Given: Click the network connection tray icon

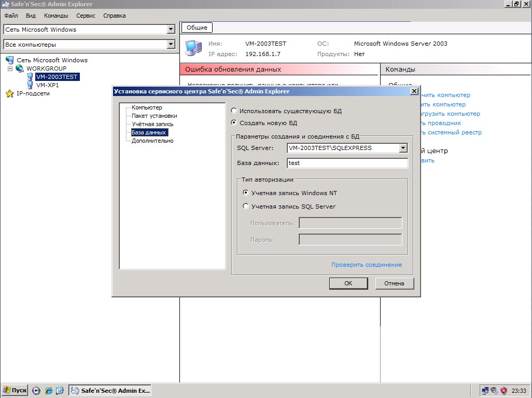Looking at the screenshot, I should coord(485,391).
